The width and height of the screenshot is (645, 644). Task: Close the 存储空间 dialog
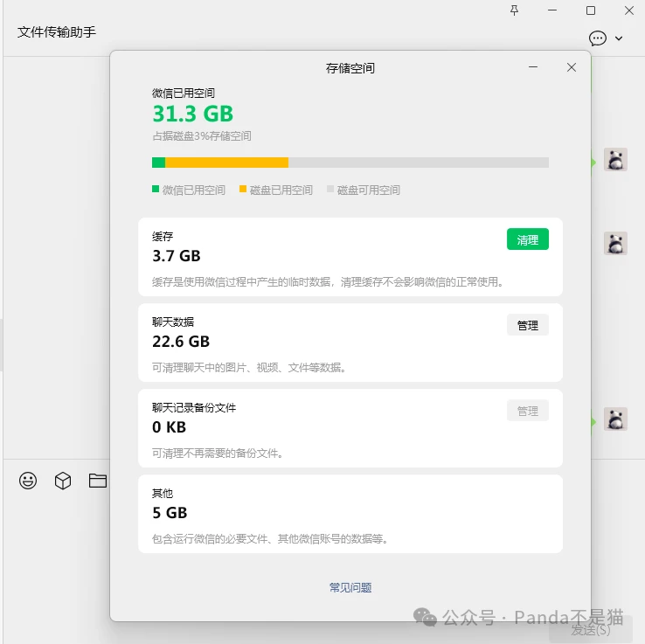572,67
